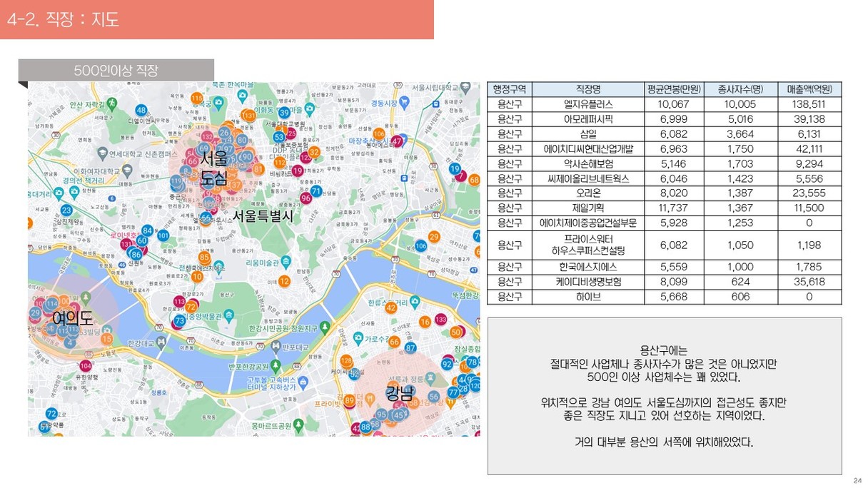Viewport: 868px width, 488px height.
Task: Click the pink 133 map marker
Action: tap(441, 320)
